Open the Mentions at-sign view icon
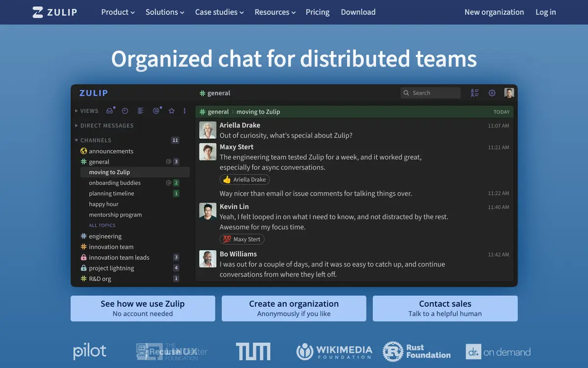This screenshot has height=368, width=588. point(156,111)
